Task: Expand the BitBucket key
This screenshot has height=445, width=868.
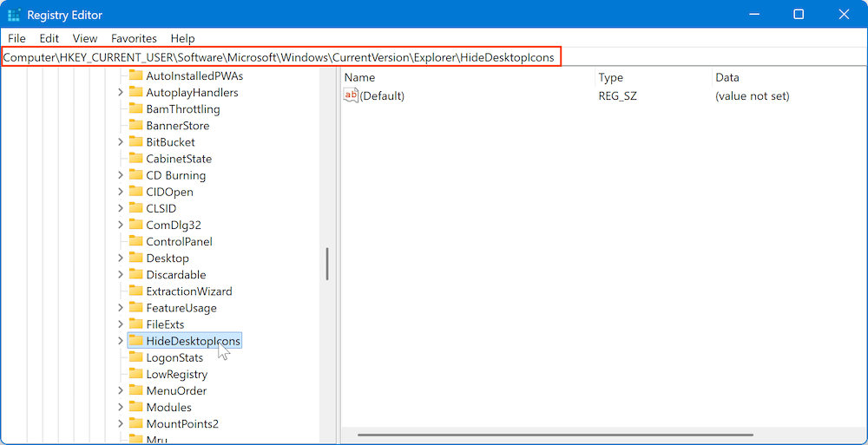Action: (x=120, y=141)
